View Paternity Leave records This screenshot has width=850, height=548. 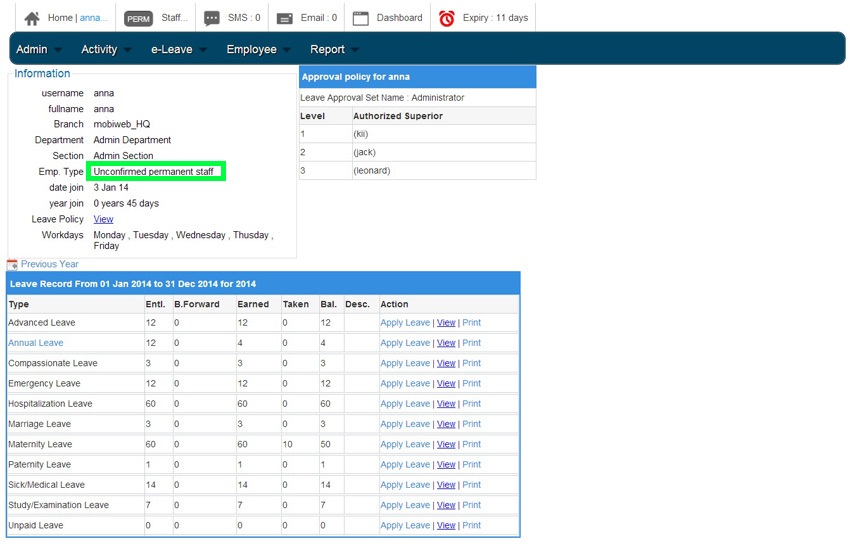446,465
